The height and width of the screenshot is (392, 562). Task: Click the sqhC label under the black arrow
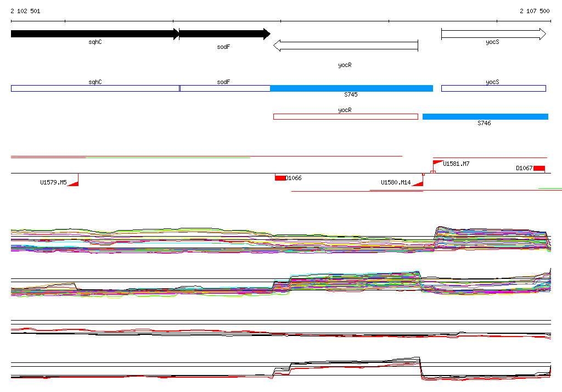click(x=95, y=42)
